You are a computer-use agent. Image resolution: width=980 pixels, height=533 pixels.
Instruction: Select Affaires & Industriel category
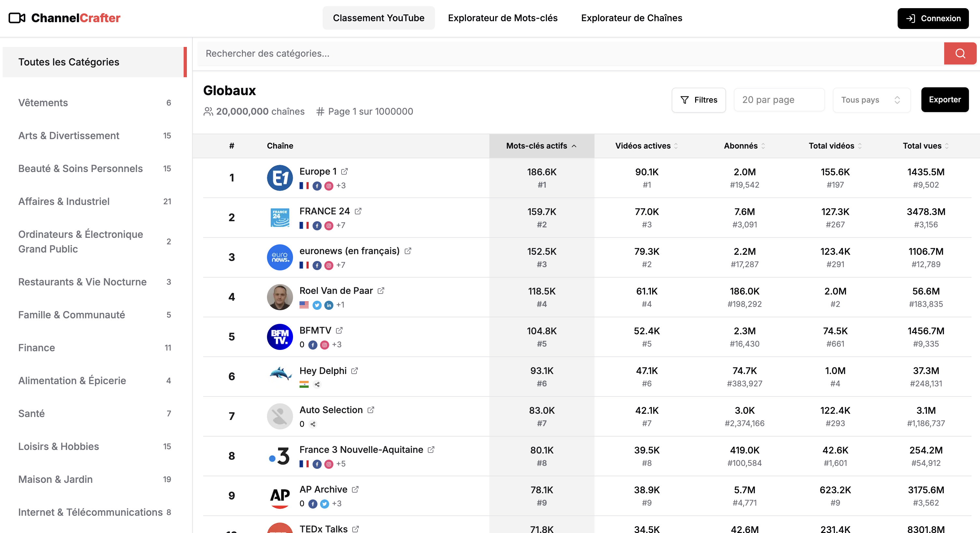[x=94, y=201]
